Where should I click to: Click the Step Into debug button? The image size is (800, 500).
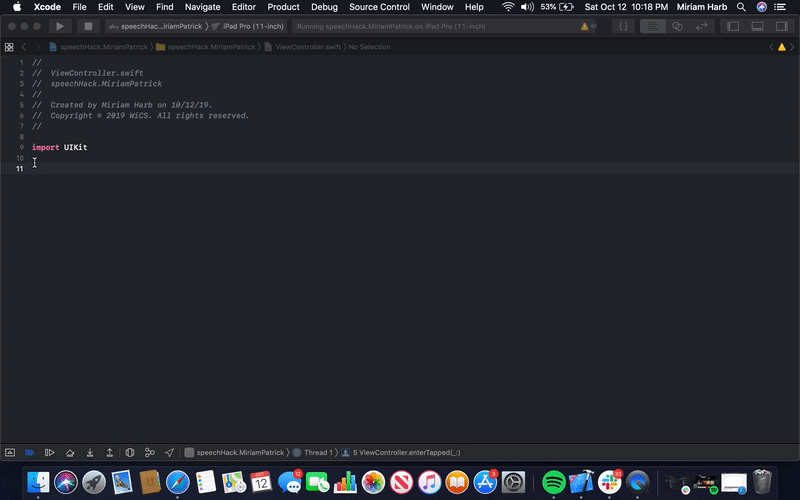[90, 453]
